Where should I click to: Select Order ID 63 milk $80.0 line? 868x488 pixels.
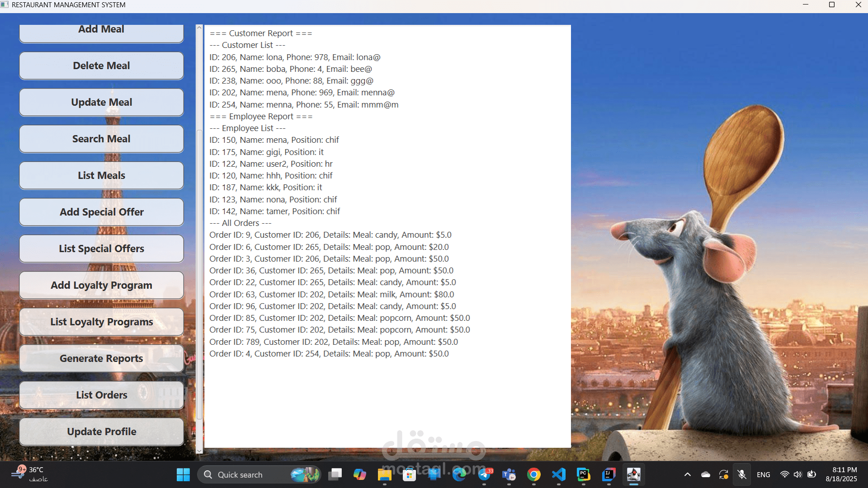332,294
